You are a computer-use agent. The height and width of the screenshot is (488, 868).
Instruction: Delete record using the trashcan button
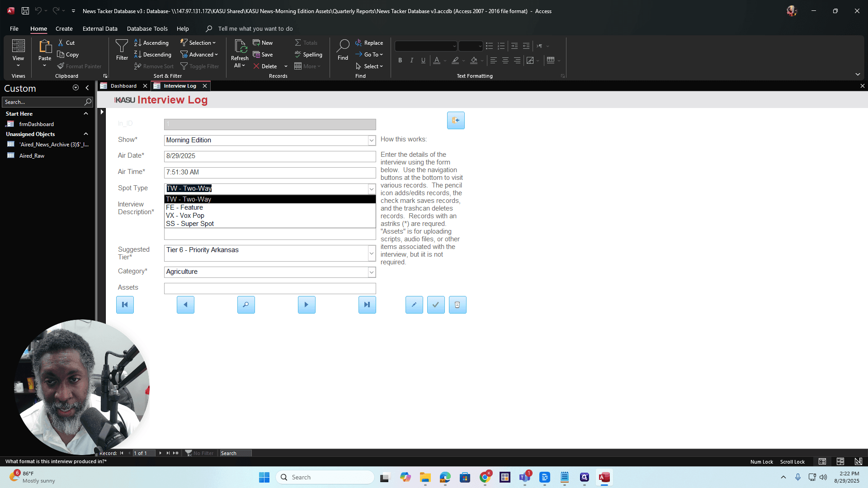(x=458, y=305)
